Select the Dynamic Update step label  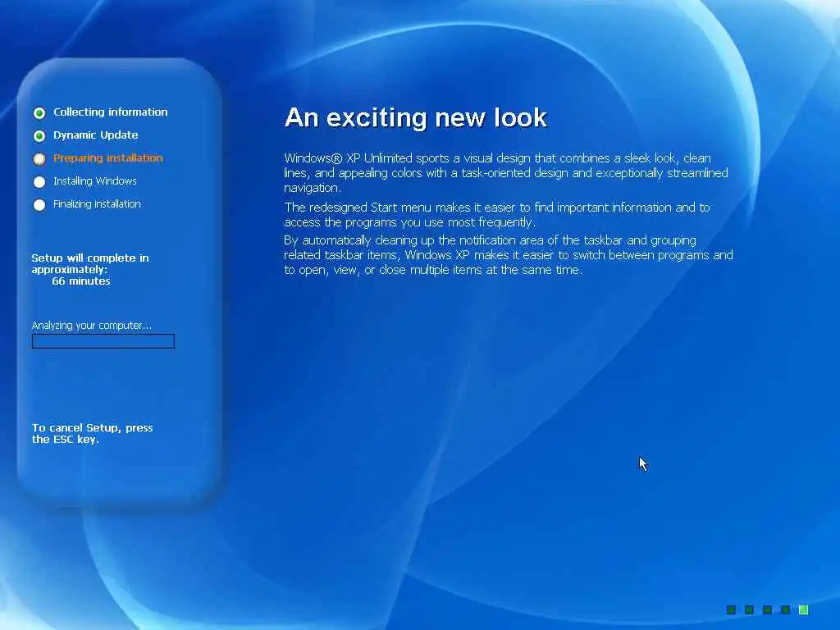point(95,135)
